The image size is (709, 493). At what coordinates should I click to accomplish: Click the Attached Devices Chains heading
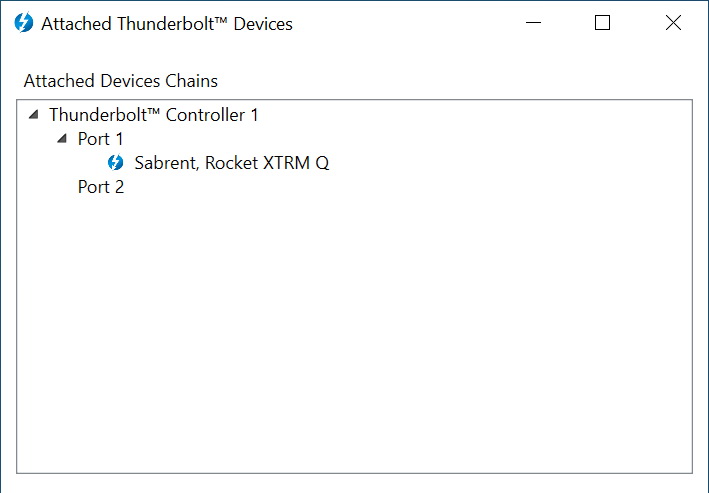tap(121, 81)
